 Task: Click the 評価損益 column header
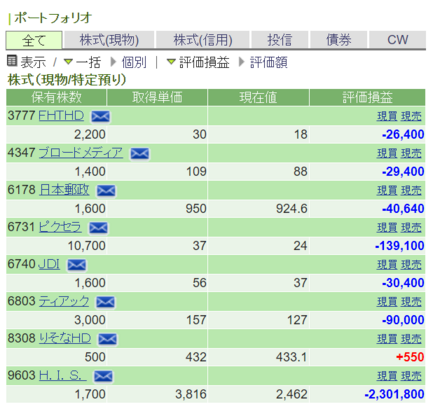click(367, 97)
